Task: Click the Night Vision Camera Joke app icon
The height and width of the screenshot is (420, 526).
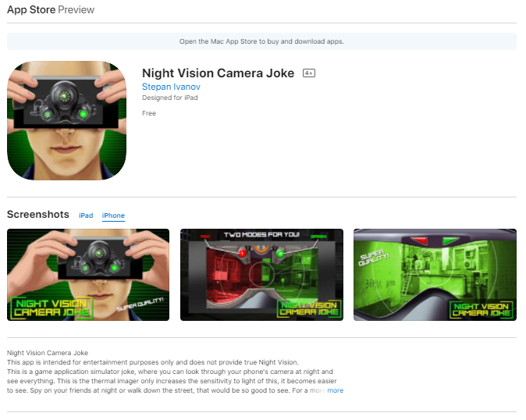Action: point(67,120)
